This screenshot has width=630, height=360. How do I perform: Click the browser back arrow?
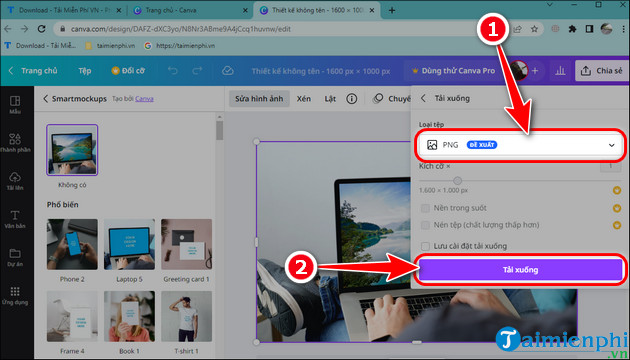[x=8, y=29]
